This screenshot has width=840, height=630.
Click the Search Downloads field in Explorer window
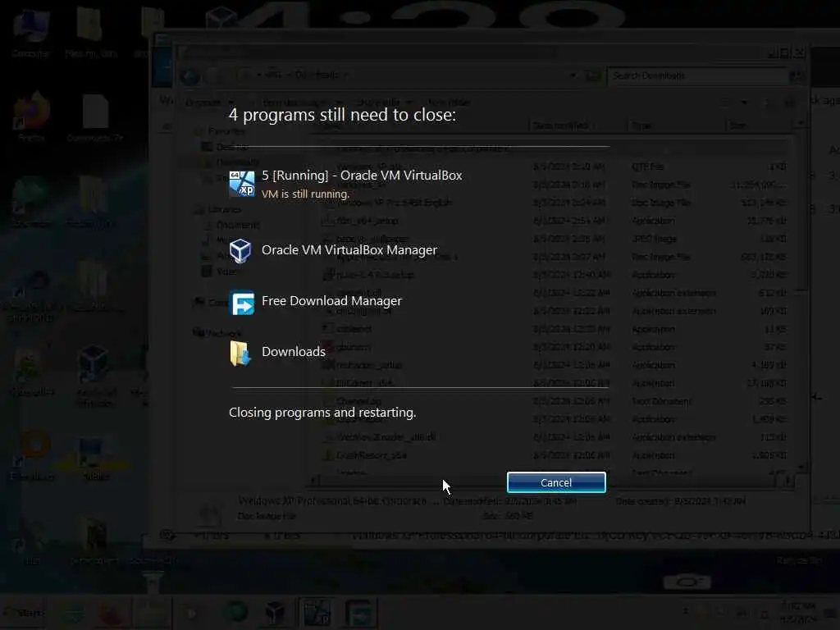(x=697, y=75)
